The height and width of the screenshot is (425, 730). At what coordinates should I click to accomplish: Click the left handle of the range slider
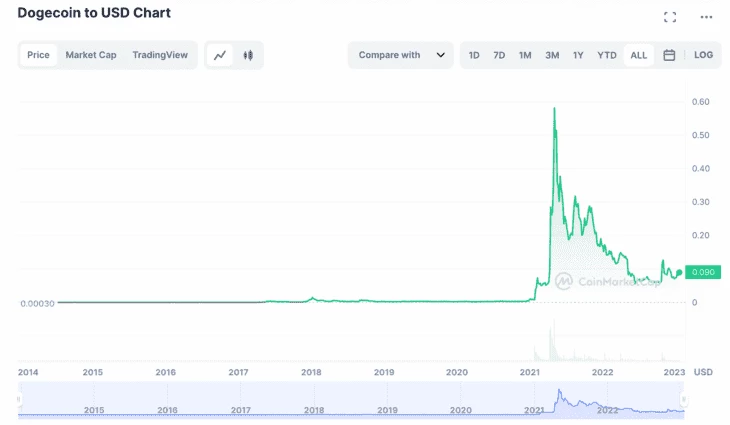(x=19, y=399)
